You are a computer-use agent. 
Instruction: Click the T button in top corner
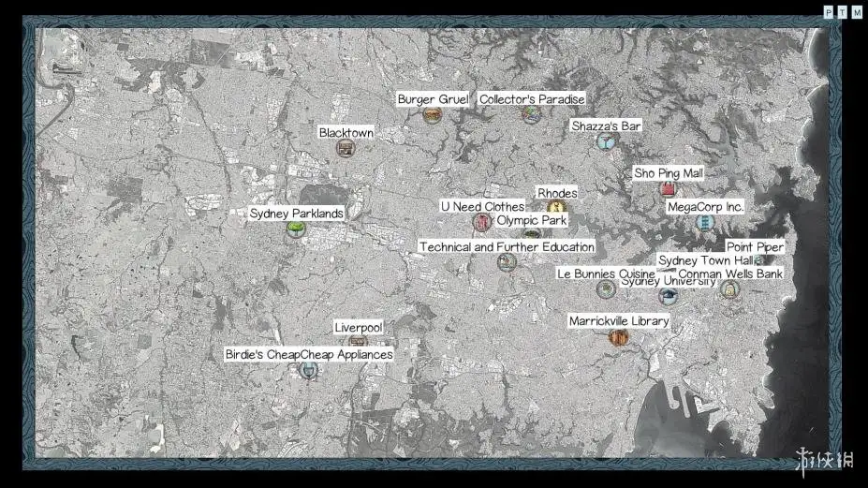coord(842,12)
